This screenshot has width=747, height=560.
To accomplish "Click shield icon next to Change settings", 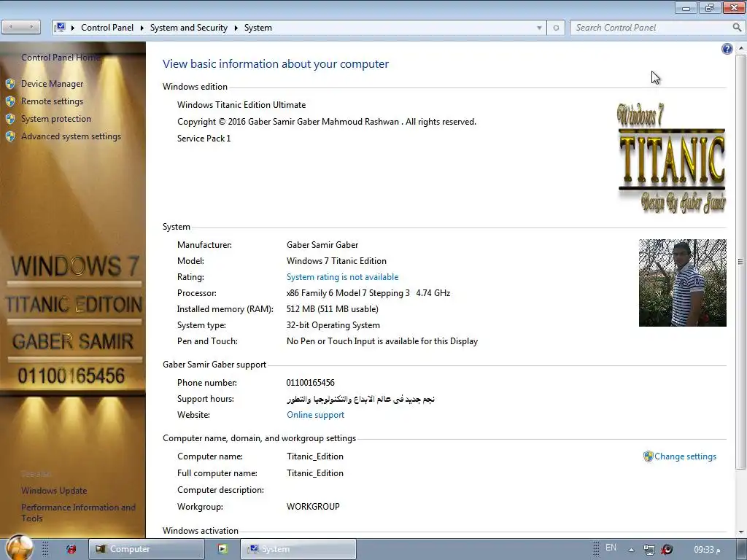I will pos(648,456).
